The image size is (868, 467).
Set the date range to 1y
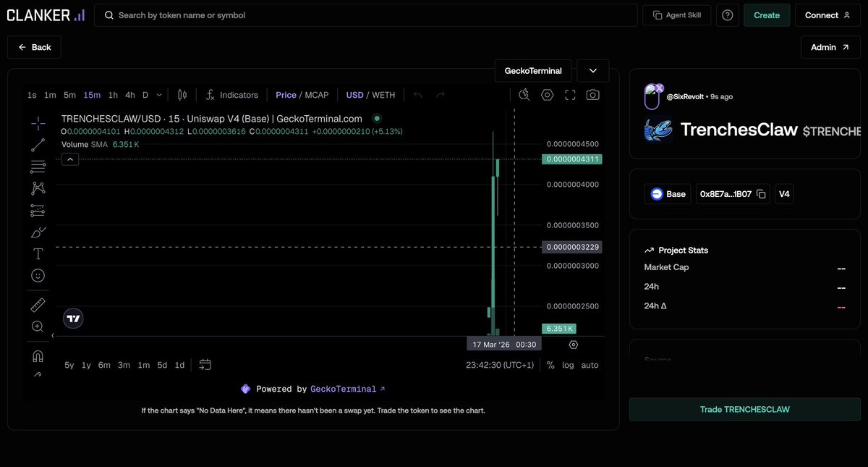pos(86,365)
